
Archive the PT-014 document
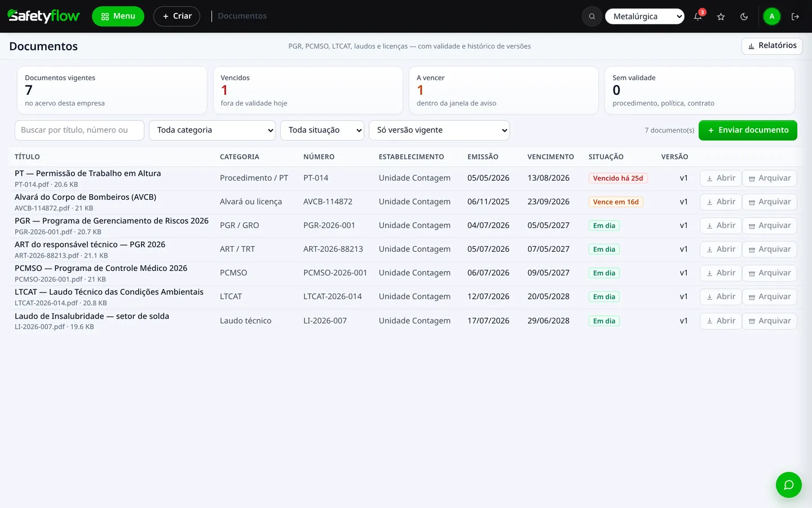[770, 178]
